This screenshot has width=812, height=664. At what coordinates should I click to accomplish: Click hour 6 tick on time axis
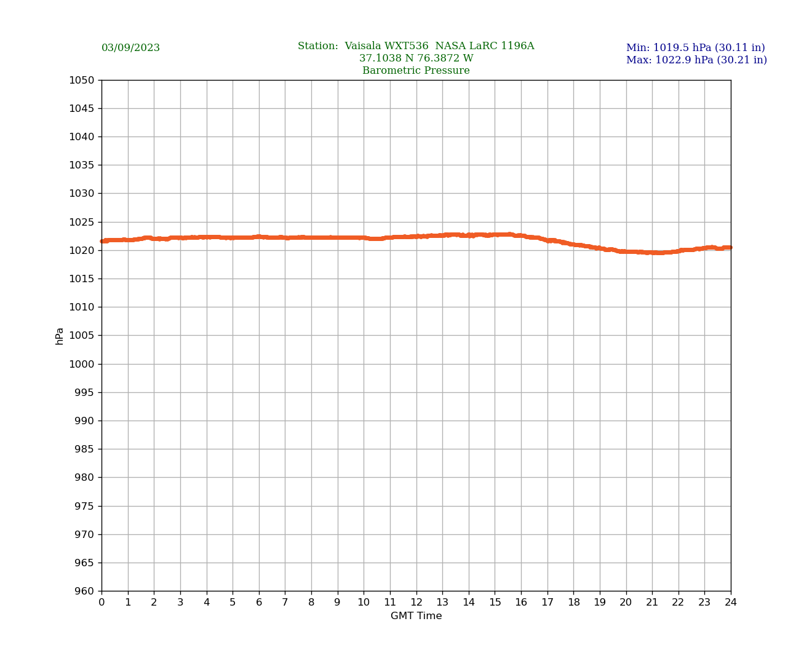pos(259,603)
